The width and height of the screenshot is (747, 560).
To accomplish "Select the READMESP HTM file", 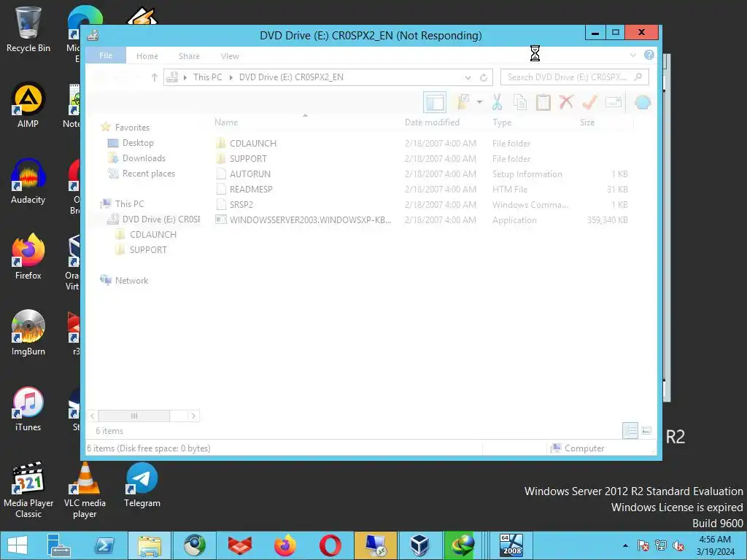I will 251,189.
